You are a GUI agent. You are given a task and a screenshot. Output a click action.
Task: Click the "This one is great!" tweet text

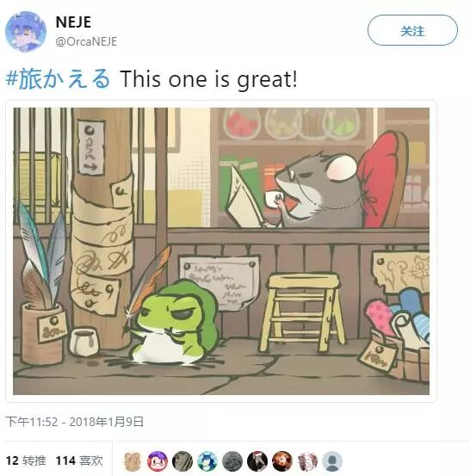(x=208, y=79)
